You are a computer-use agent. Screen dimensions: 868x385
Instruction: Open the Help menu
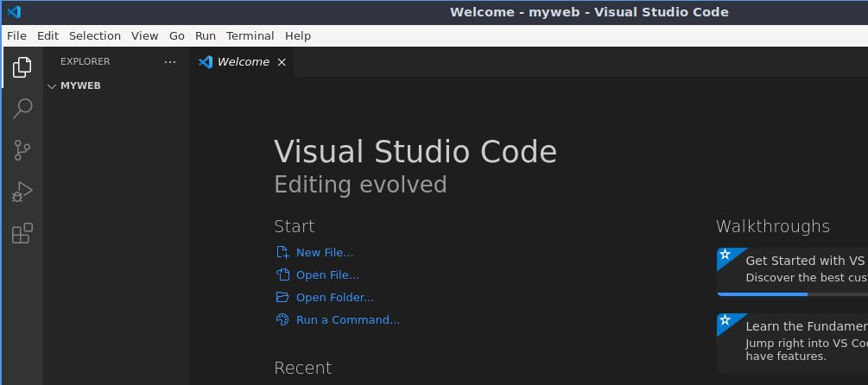click(298, 36)
